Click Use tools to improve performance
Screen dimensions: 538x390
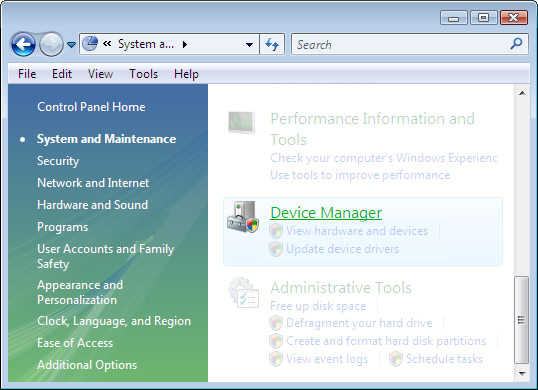click(360, 175)
